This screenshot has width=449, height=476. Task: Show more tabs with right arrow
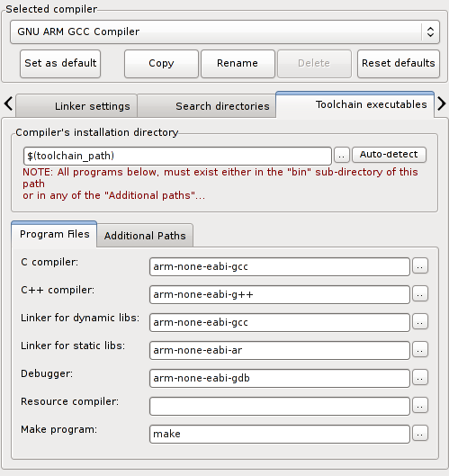point(442,103)
